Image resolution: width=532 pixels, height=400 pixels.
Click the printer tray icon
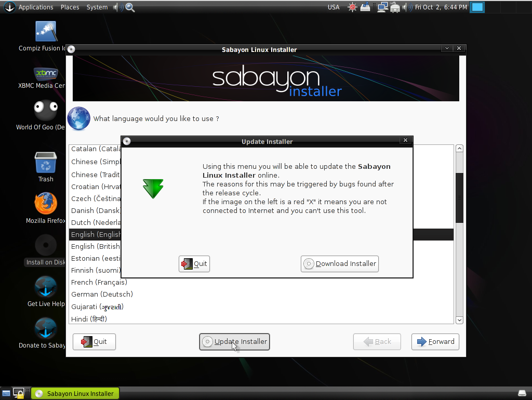tap(395, 7)
